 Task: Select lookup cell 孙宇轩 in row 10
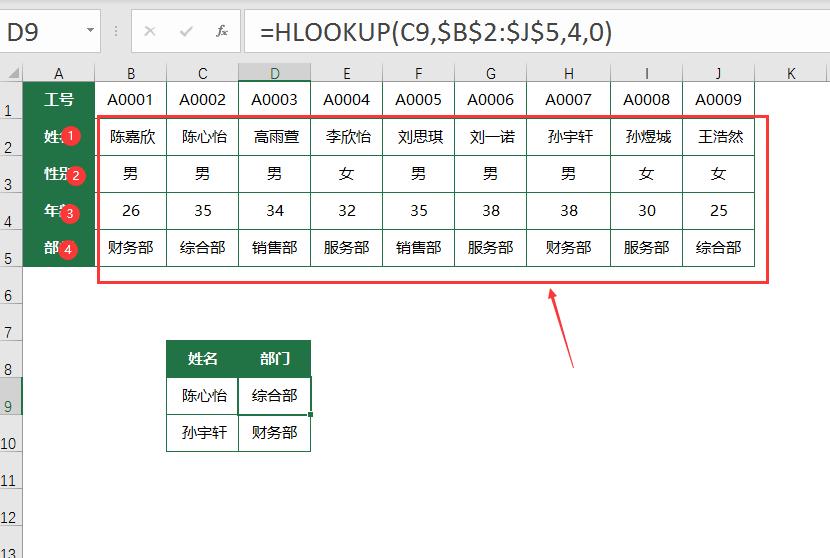point(203,433)
